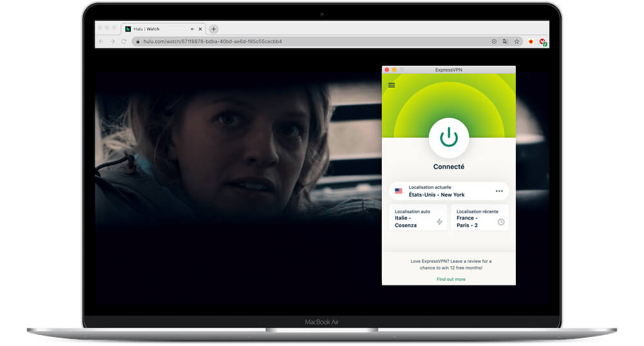This screenshot has width=644, height=346.
Task: Open the Find out more link
Action: pos(451,279)
